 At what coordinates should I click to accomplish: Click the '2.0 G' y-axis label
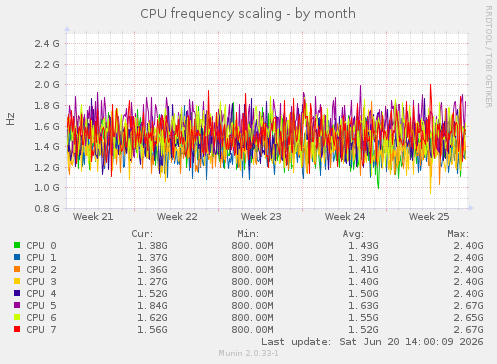coord(47,85)
